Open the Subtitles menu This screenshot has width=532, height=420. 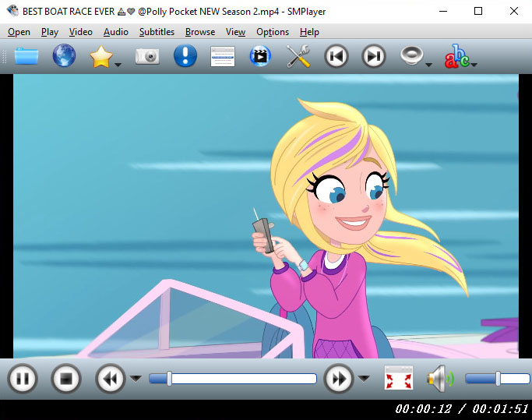point(157,32)
